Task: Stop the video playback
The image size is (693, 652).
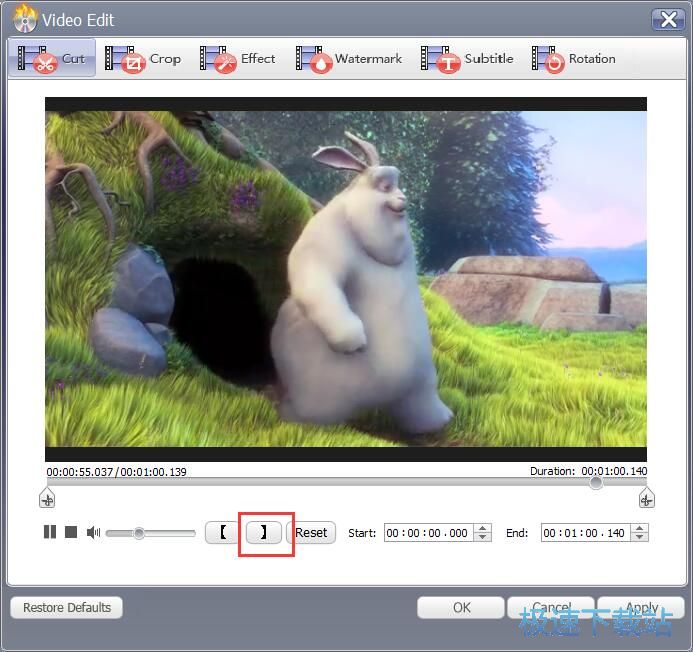Action: (x=71, y=532)
